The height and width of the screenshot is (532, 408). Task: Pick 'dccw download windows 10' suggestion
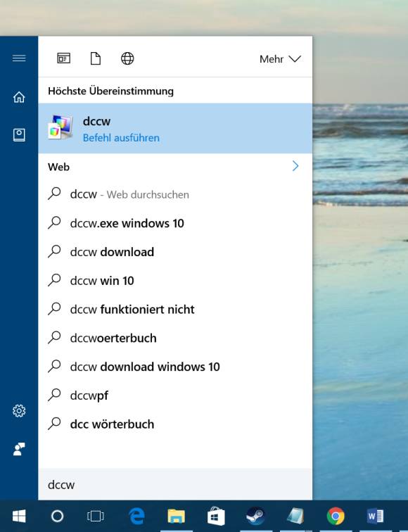coord(175,367)
